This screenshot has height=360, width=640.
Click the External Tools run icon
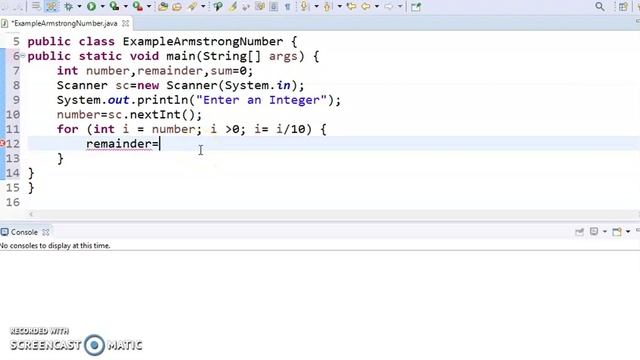[x=138, y=7]
